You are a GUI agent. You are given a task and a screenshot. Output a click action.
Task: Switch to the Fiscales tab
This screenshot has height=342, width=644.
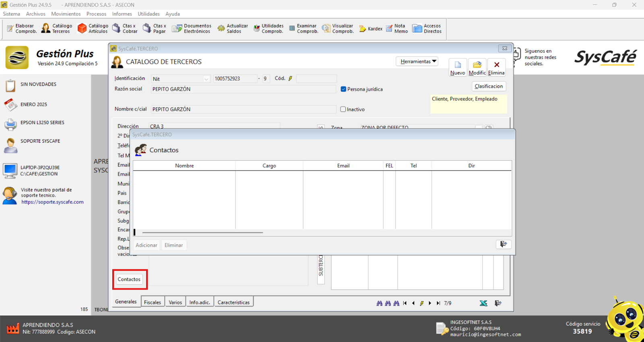[153, 302]
